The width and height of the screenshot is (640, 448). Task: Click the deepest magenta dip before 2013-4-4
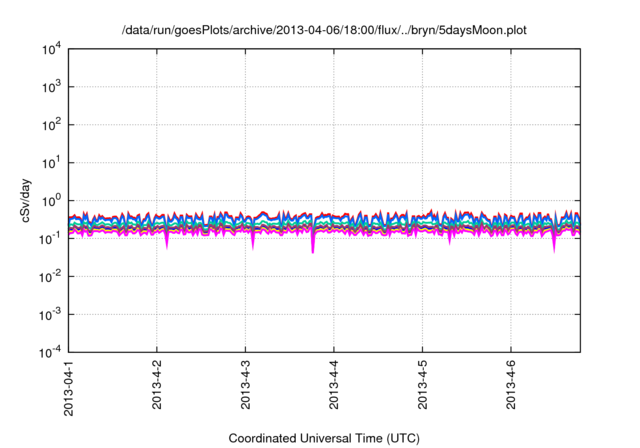pyautogui.click(x=313, y=244)
